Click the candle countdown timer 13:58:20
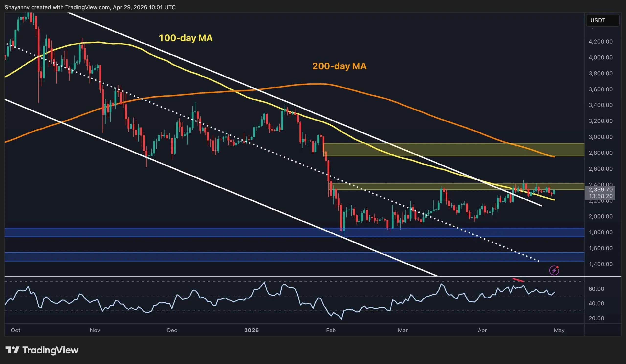 click(x=600, y=196)
